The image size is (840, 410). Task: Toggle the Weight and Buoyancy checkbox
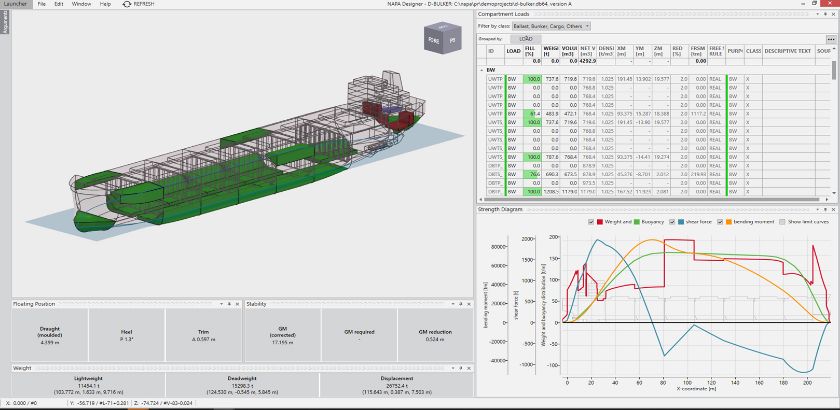click(x=591, y=221)
